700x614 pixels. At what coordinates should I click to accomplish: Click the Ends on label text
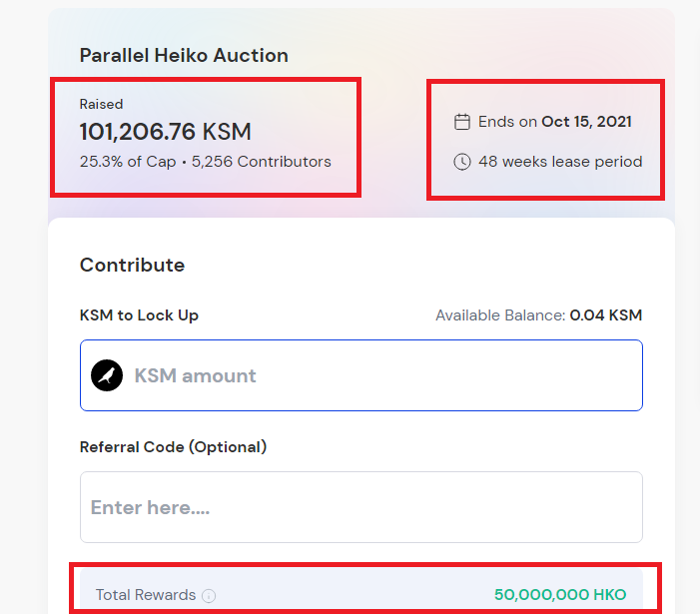507,122
